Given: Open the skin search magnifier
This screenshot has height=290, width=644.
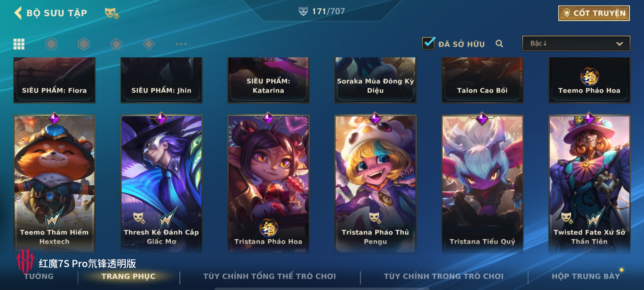Looking at the screenshot, I should click(499, 44).
